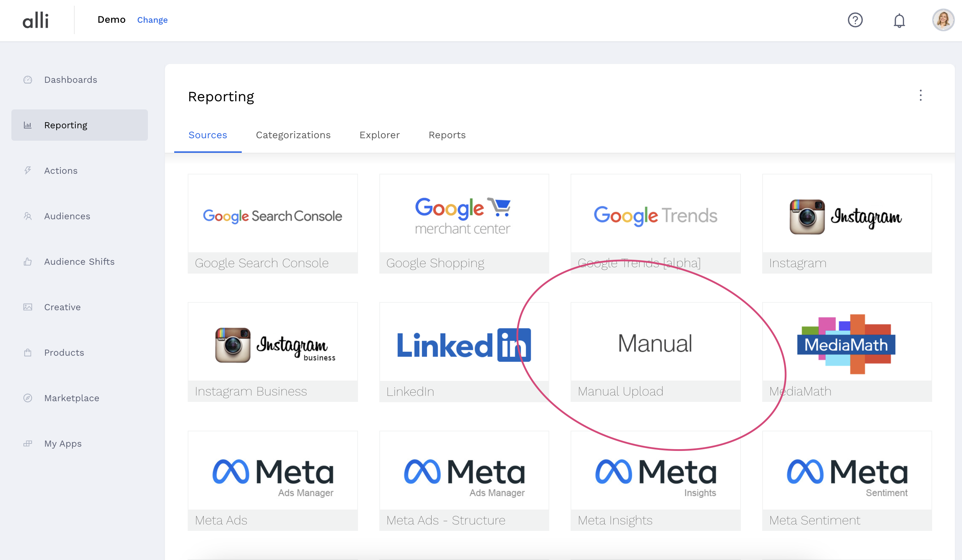Click the Audiences people icon
This screenshot has width=962, height=560.
(x=28, y=216)
